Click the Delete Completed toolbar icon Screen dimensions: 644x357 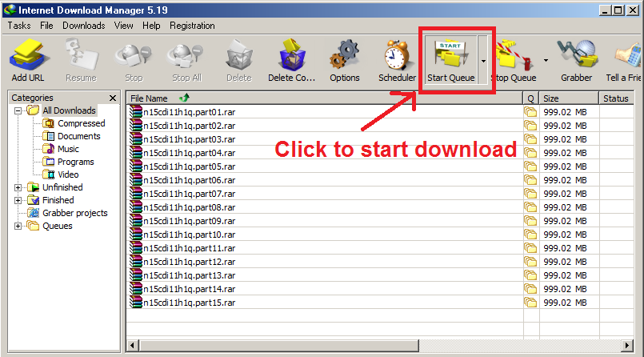pyautogui.click(x=292, y=54)
